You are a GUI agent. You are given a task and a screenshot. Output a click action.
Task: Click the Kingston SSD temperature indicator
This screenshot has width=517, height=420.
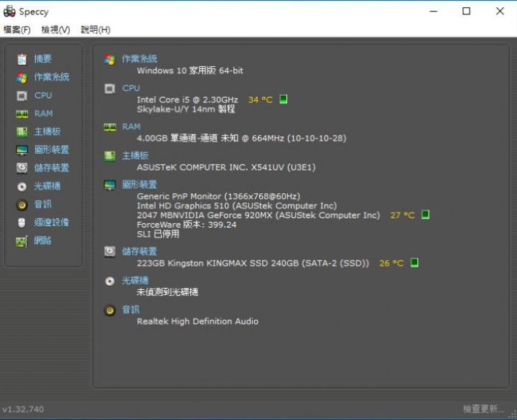[414, 263]
